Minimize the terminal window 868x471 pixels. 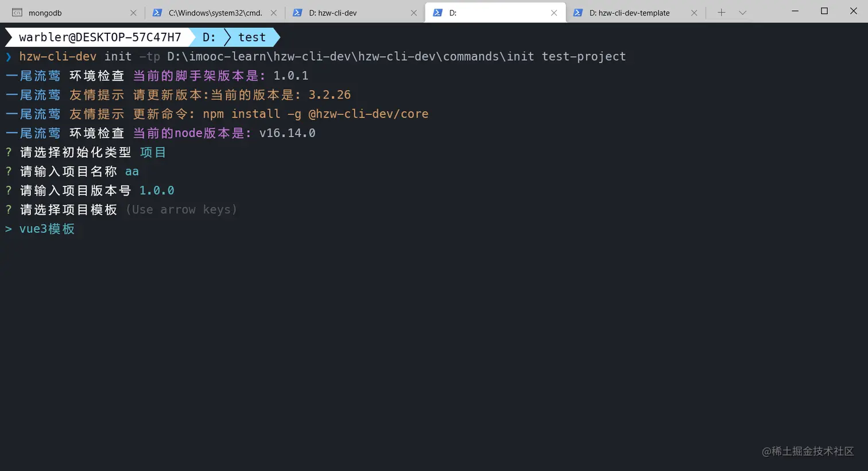click(x=795, y=11)
